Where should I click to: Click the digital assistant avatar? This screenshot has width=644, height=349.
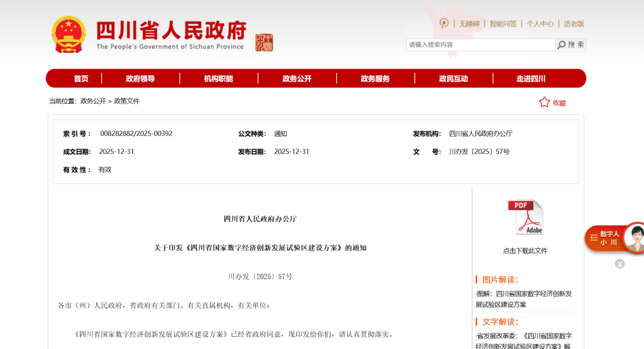click(x=635, y=237)
